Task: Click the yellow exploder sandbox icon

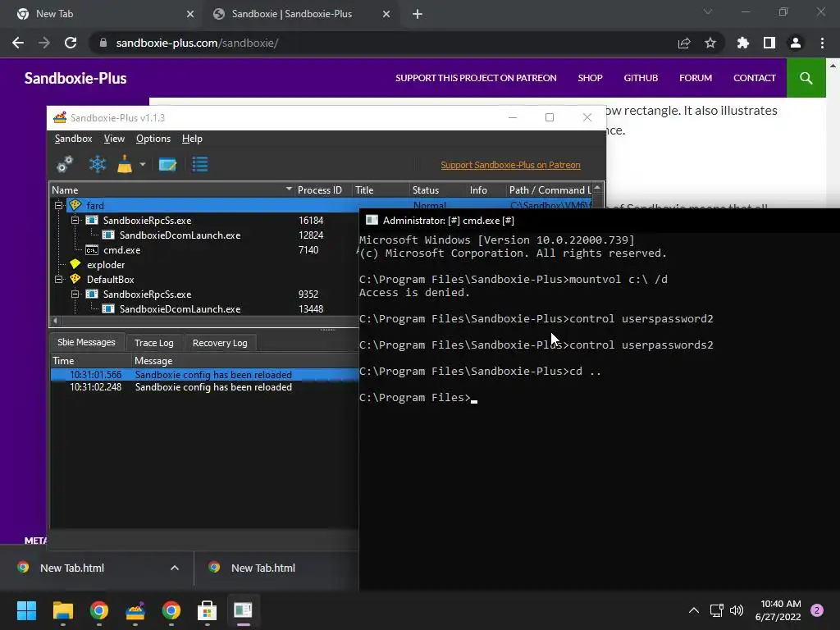Action: click(75, 264)
